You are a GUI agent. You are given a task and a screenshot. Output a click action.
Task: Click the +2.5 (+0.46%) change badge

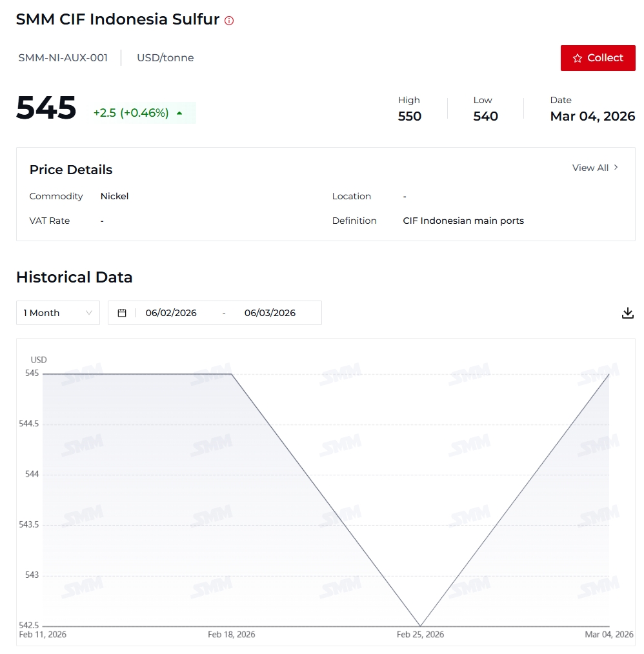tap(131, 113)
